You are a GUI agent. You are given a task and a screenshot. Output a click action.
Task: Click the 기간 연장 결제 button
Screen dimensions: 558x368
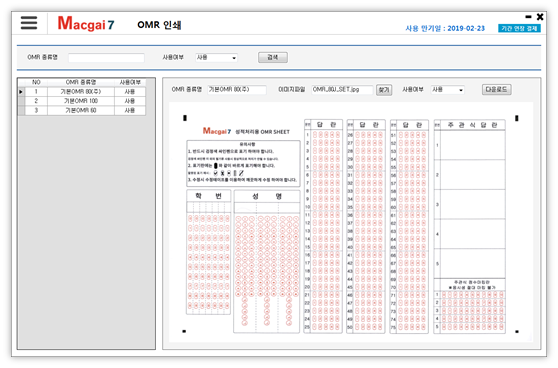tap(519, 28)
